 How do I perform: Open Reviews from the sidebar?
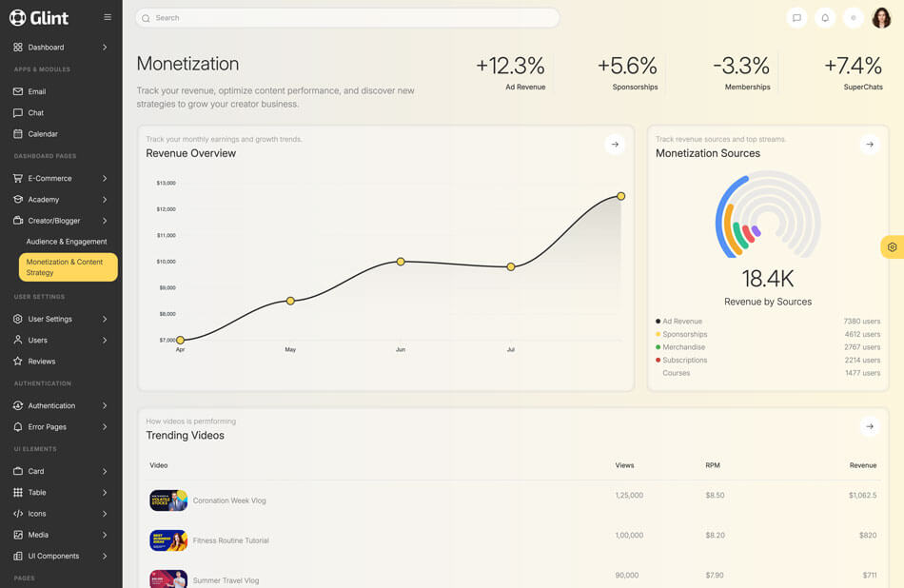[x=42, y=362]
